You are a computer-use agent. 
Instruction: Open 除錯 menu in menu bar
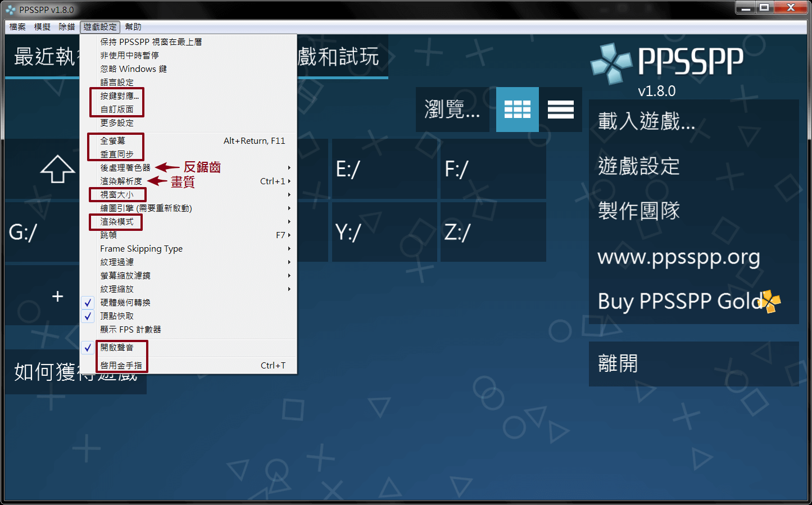click(x=67, y=27)
